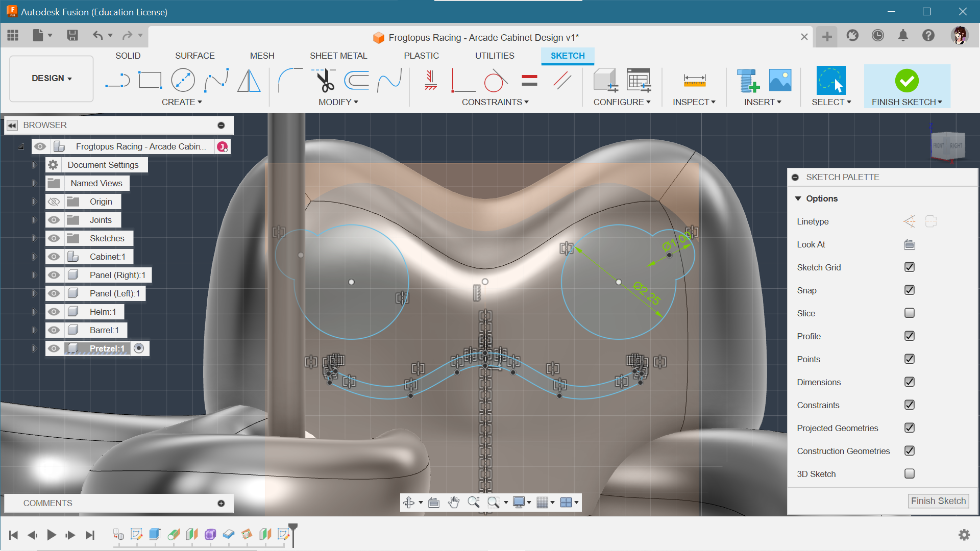Expand the Pretzel:1 component node

[x=34, y=349]
